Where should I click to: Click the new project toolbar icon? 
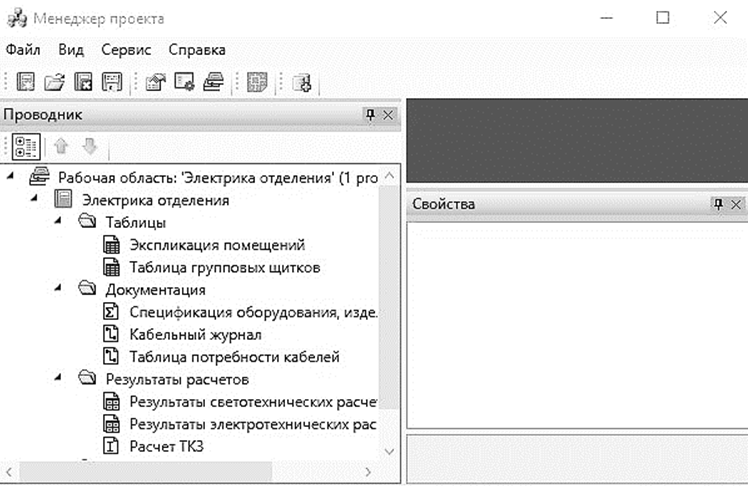(27, 83)
